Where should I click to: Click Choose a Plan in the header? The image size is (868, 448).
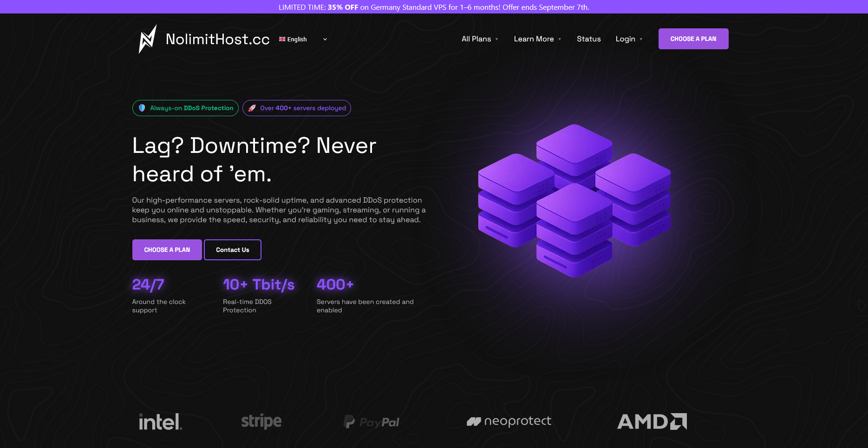coord(693,39)
